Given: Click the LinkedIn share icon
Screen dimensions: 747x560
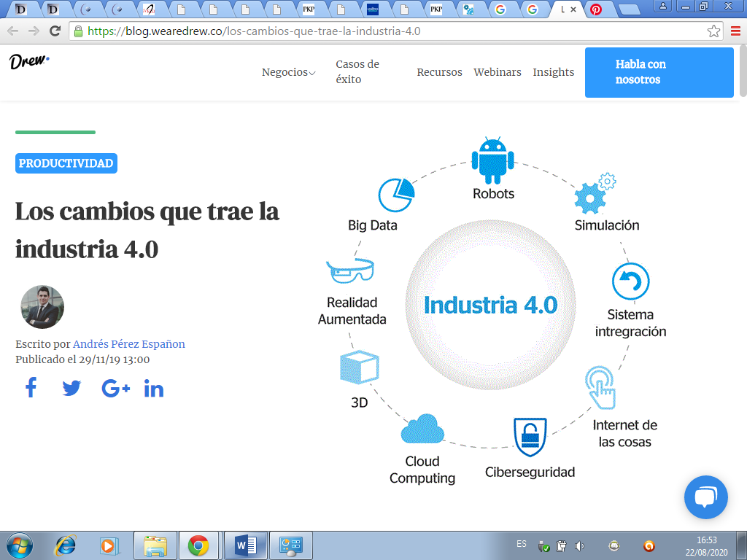Looking at the screenshot, I should [154, 389].
